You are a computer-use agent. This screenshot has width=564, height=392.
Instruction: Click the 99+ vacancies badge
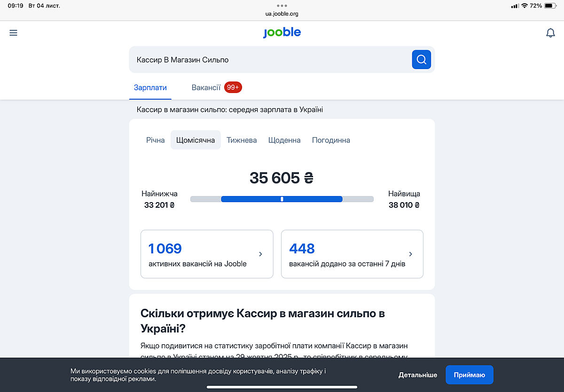[233, 87]
